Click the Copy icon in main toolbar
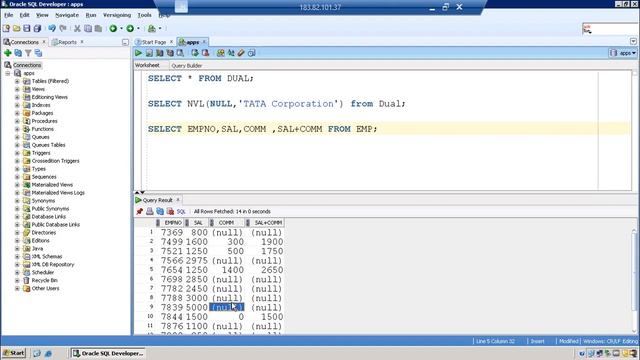The image size is (640, 360). (x=88, y=28)
